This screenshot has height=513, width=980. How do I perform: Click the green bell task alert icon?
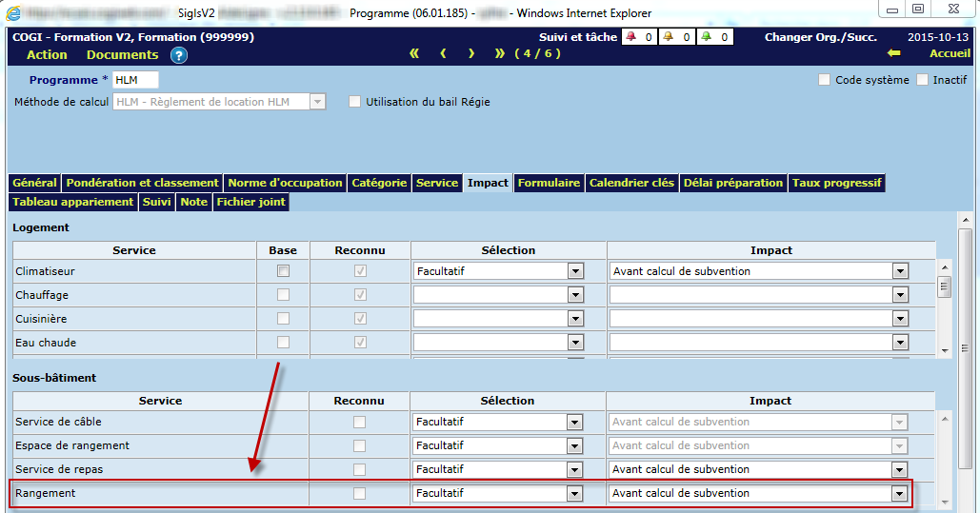[706, 37]
